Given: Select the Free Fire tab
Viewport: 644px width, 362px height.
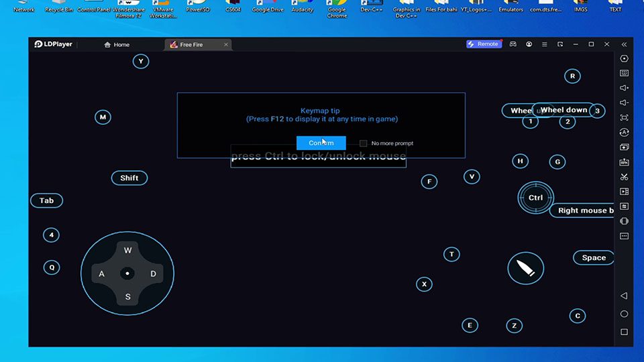Looking at the screenshot, I should pyautogui.click(x=198, y=45).
